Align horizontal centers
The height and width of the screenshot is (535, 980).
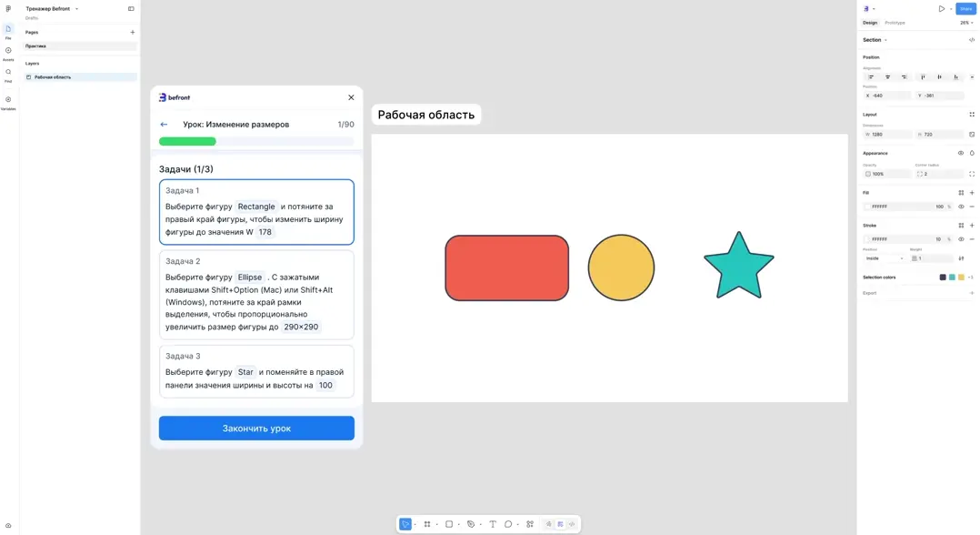[887, 77]
